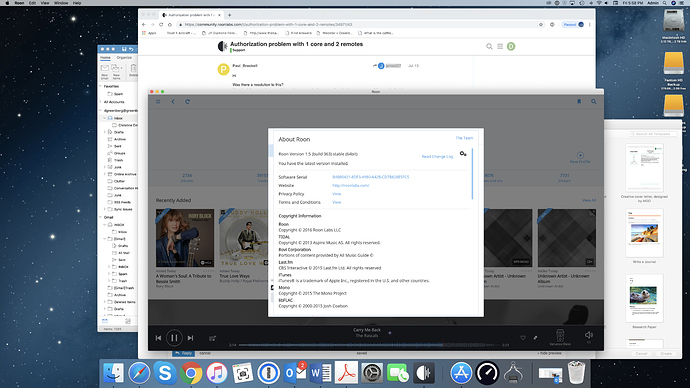Image resolution: width=690 pixels, height=388 pixels.
Task: Open View menu in menu bar
Action: [45, 3]
